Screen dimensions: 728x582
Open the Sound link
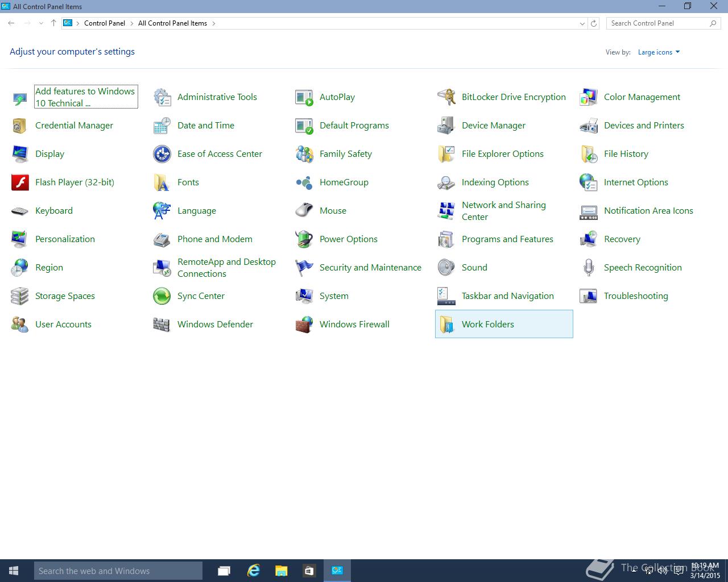click(x=474, y=268)
